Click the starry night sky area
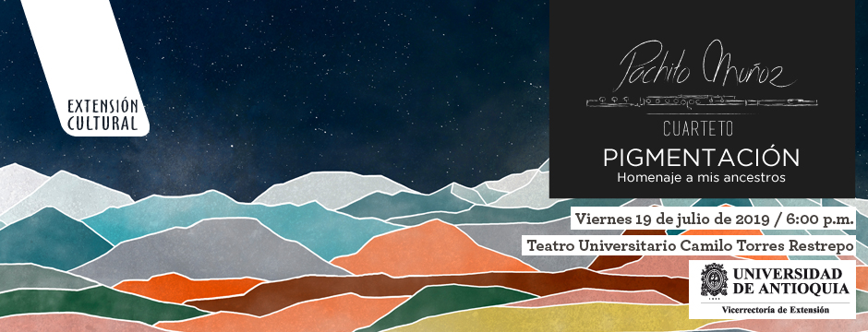 (332, 83)
